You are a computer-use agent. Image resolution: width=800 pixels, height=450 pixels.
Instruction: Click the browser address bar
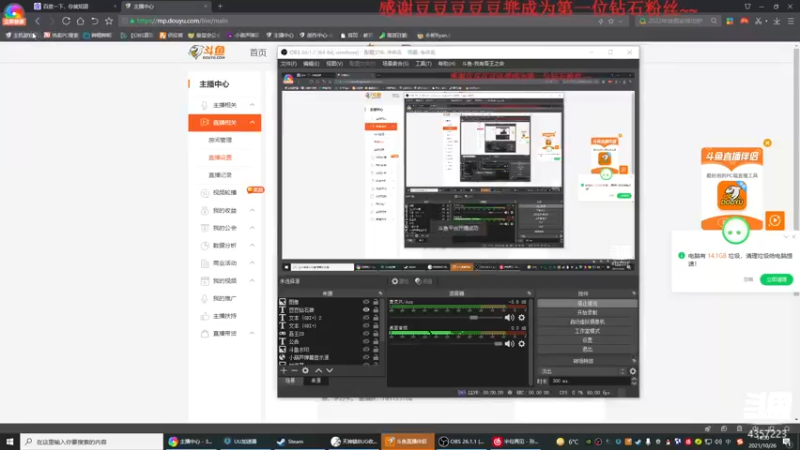(357, 21)
